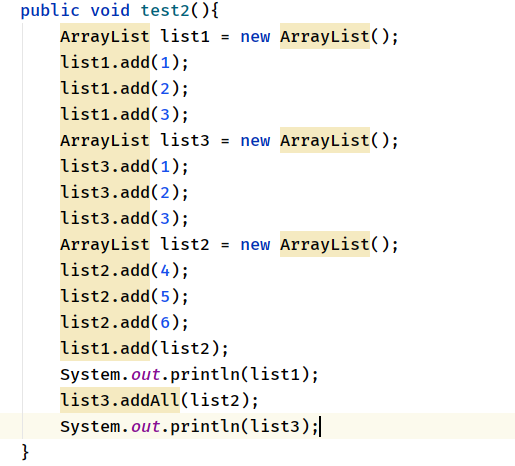Click list3 in its ArrayList declaration

tap(185, 140)
